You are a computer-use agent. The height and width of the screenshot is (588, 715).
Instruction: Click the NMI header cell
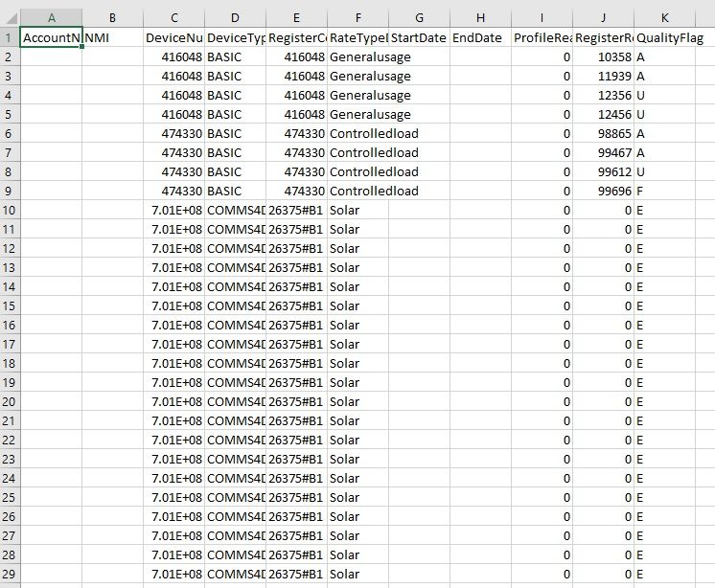point(112,37)
